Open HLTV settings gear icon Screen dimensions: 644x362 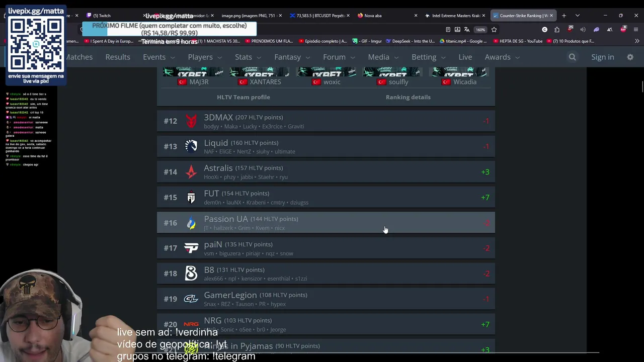pyautogui.click(x=630, y=57)
